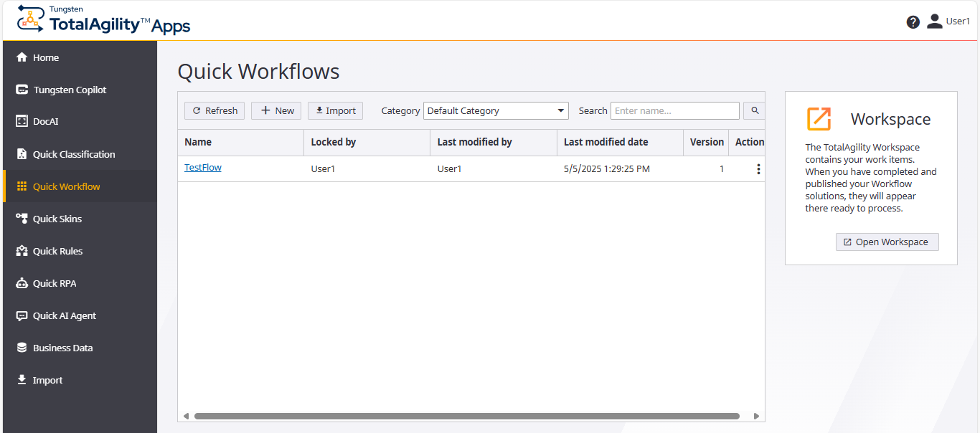The height and width of the screenshot is (433, 980).
Task: Select the Quick RPA icon
Action: 57,282
